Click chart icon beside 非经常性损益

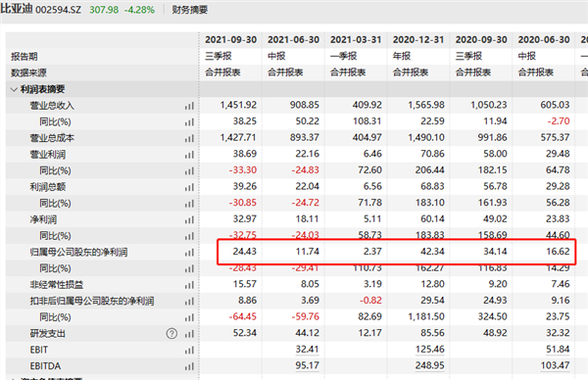189,285
